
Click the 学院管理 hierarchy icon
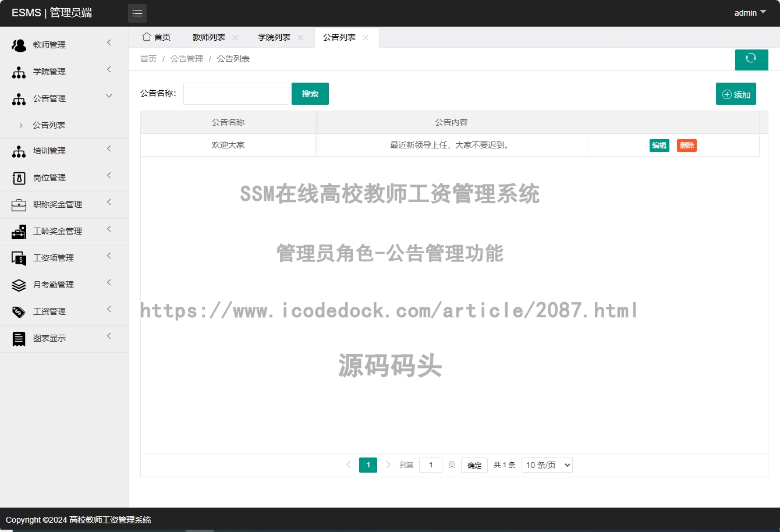click(19, 72)
